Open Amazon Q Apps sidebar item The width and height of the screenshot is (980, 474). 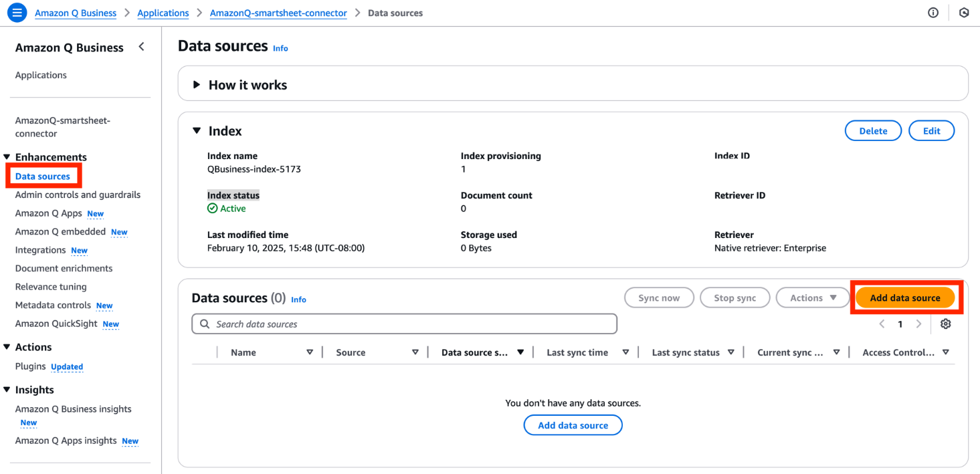tap(49, 213)
